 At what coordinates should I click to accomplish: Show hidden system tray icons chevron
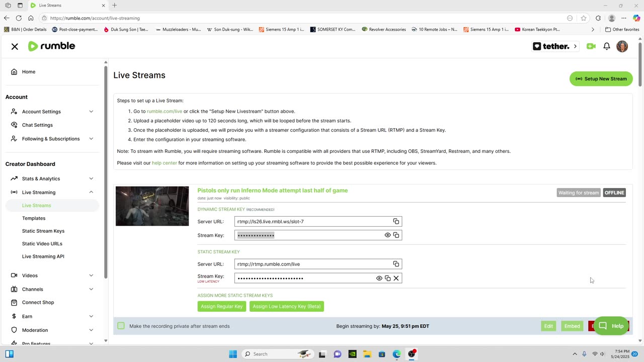coord(575,354)
